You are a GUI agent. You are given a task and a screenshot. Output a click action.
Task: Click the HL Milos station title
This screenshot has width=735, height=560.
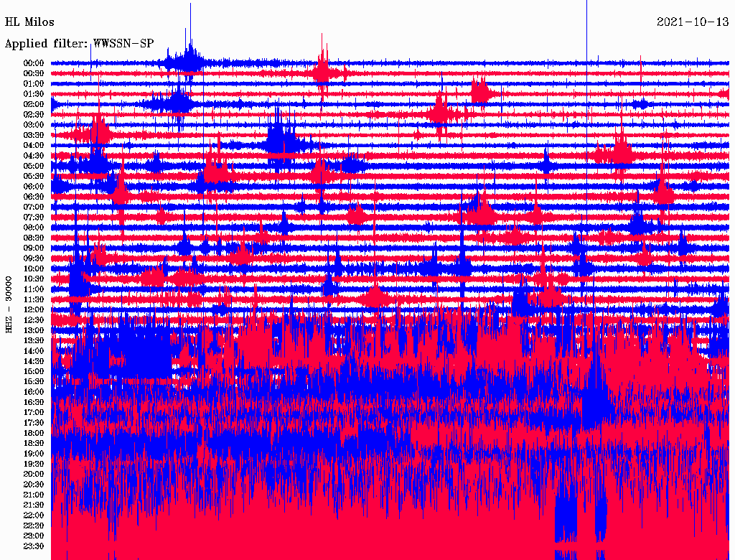[x=29, y=22]
